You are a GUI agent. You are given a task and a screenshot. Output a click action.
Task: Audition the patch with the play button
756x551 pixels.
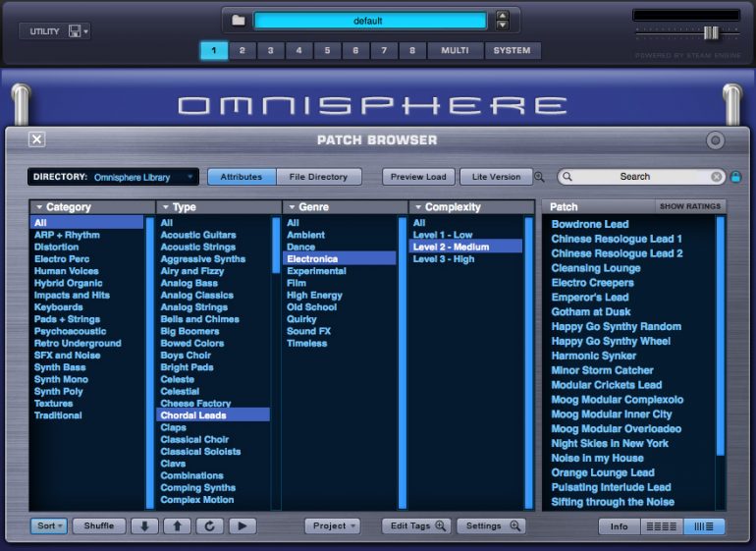(243, 525)
